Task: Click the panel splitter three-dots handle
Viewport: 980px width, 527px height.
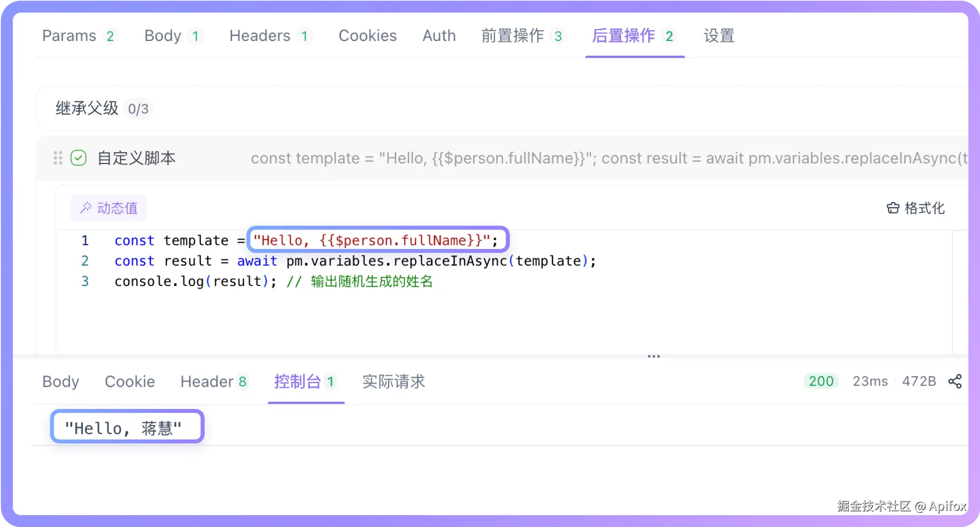Action: pos(654,356)
